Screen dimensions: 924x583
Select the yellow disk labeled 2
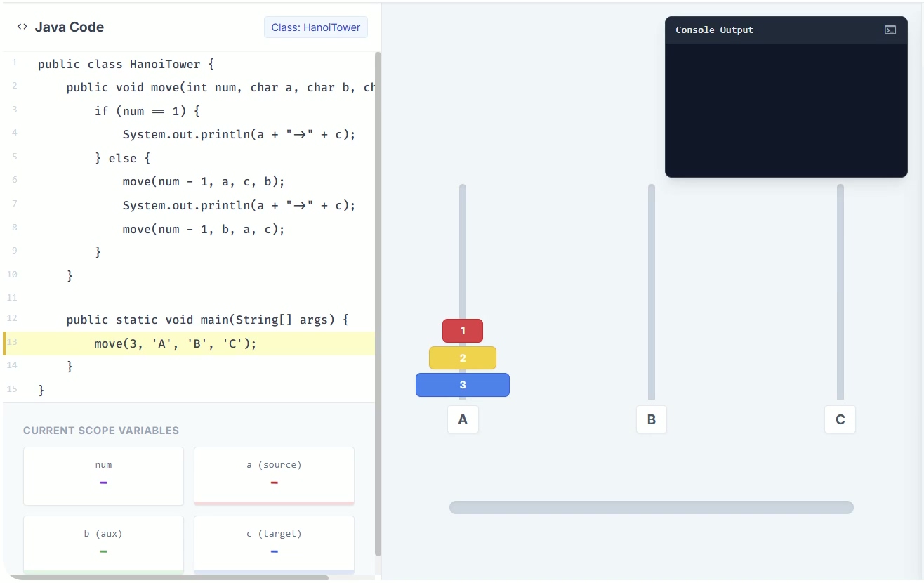tap(462, 358)
